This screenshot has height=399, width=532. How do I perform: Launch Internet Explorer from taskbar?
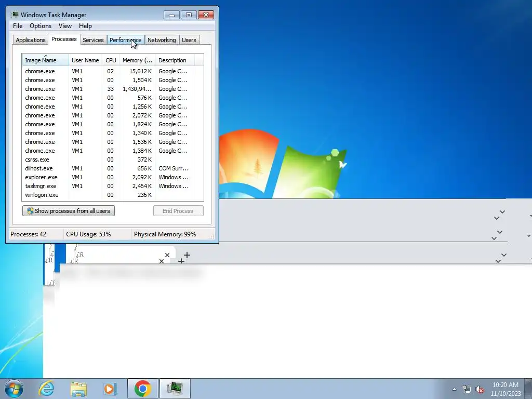[x=46, y=389]
